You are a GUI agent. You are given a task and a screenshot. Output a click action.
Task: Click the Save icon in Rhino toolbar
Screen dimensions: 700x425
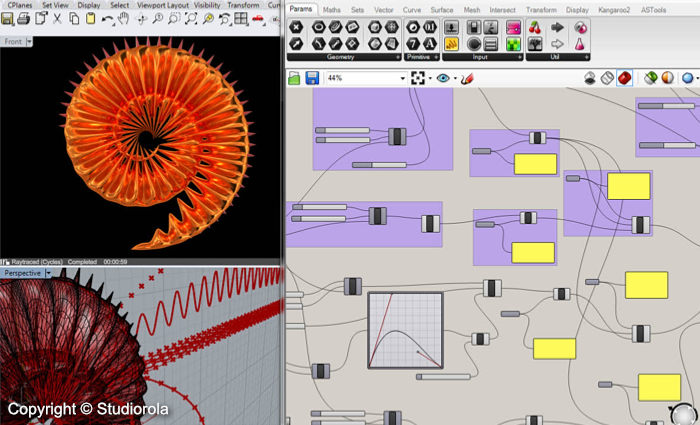point(7,19)
